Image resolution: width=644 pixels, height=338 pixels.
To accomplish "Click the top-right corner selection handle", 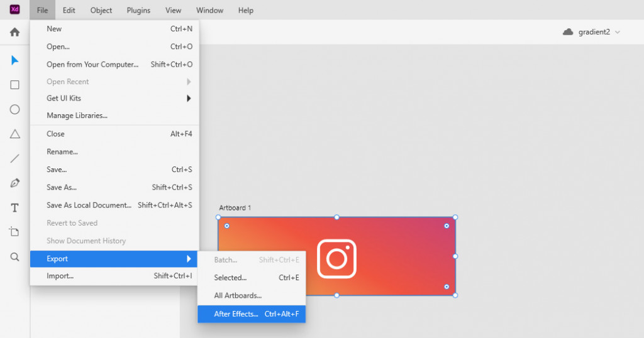I will coord(455,217).
